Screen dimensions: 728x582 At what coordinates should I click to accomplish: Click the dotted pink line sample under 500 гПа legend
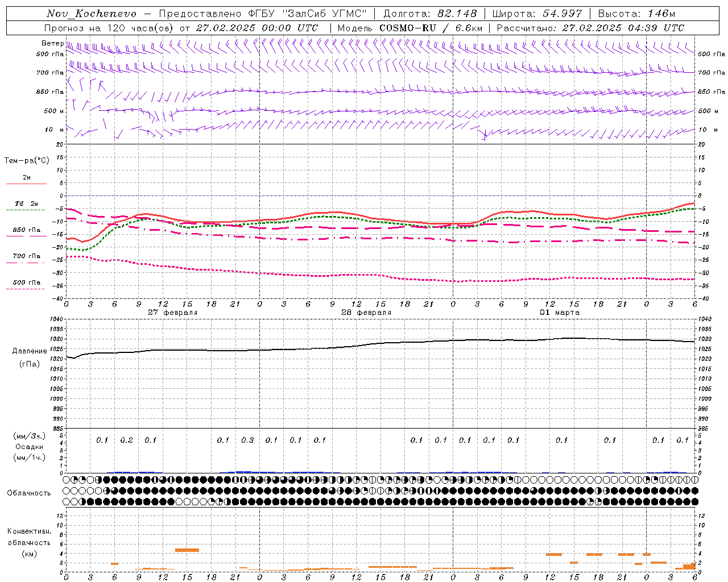[25, 289]
